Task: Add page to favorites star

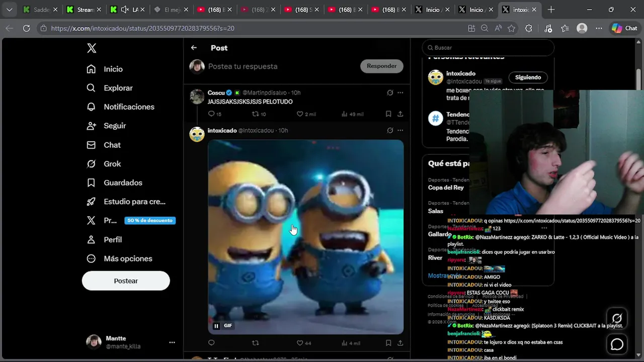Action: click(x=512, y=28)
